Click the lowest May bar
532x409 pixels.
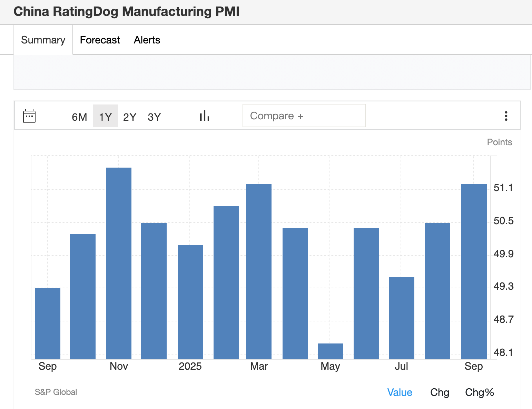331,351
